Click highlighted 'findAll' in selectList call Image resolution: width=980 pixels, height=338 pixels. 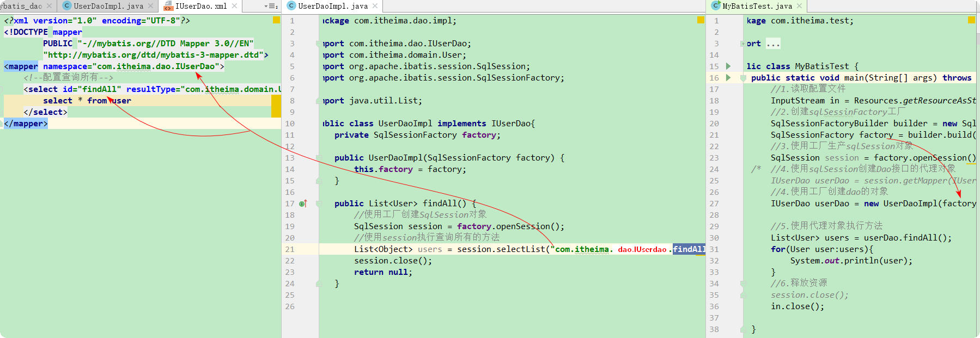689,249
